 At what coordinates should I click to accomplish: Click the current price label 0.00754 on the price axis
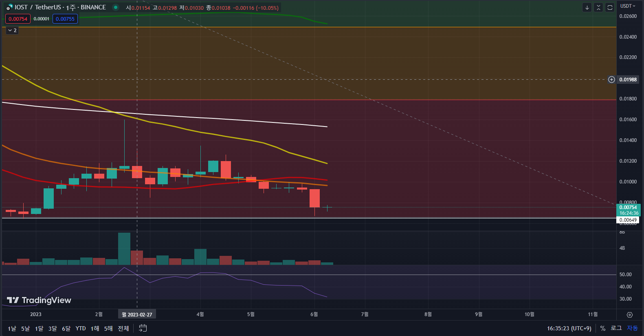628,207
